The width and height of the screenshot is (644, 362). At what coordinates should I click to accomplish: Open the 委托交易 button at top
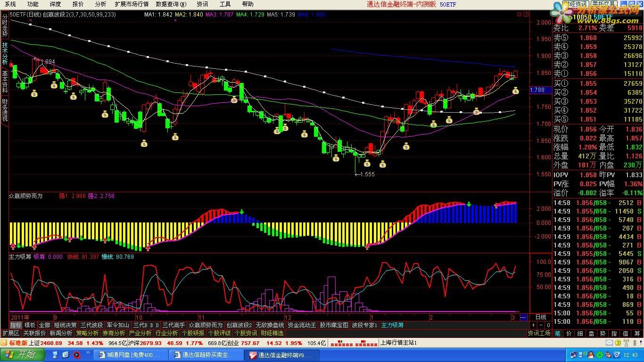[604, 4]
